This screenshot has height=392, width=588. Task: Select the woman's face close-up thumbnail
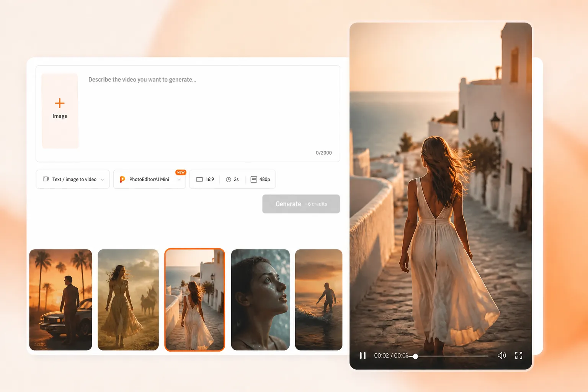click(x=260, y=300)
